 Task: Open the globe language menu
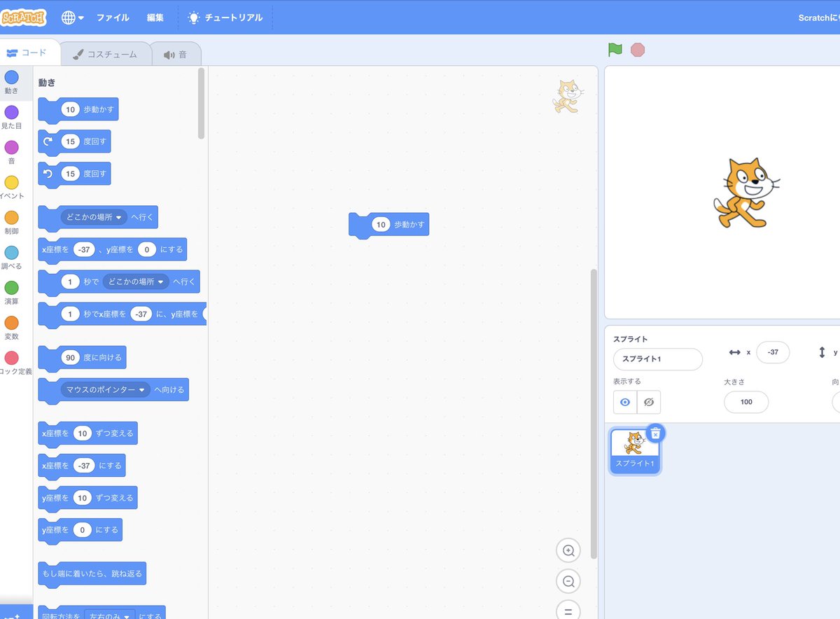click(x=73, y=18)
